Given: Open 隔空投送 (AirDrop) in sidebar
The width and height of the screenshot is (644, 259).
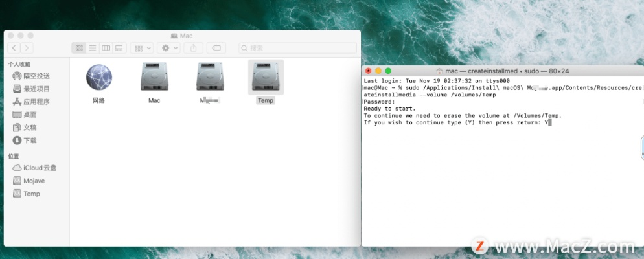Looking at the screenshot, I should [36, 76].
